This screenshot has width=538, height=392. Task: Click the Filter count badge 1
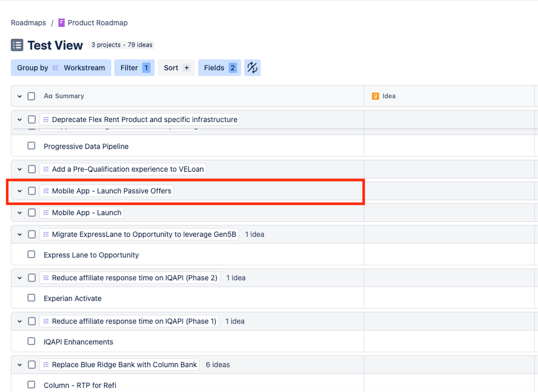[146, 68]
